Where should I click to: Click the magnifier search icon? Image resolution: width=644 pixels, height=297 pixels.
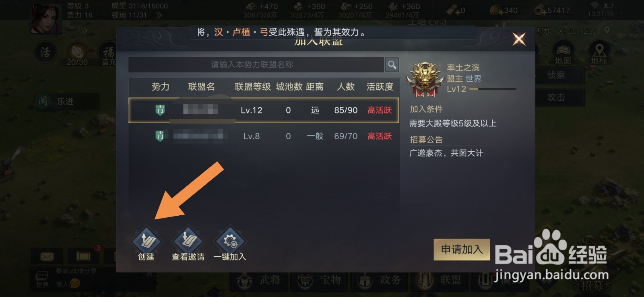click(x=392, y=64)
